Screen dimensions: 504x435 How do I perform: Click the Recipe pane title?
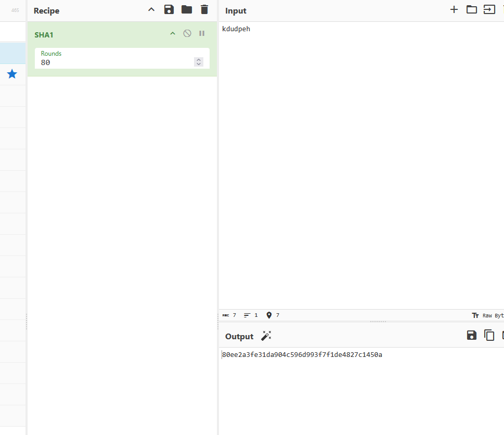47,10
